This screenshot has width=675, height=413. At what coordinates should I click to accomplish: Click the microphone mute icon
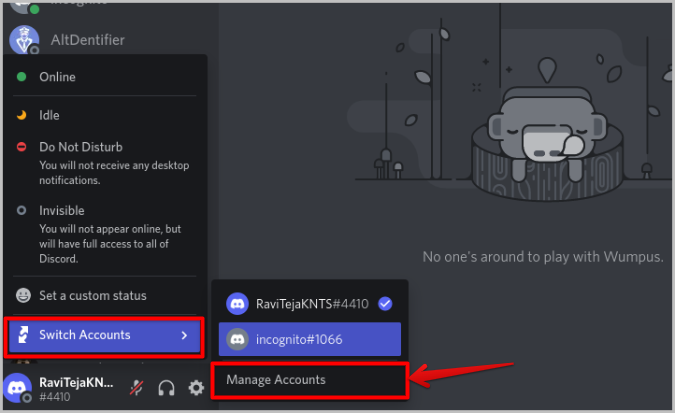click(x=137, y=388)
